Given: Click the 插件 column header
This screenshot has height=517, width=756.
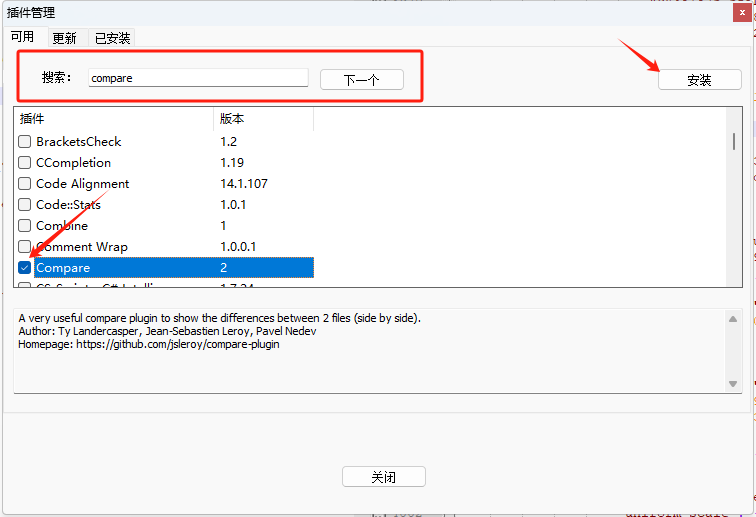Looking at the screenshot, I should click(114, 119).
